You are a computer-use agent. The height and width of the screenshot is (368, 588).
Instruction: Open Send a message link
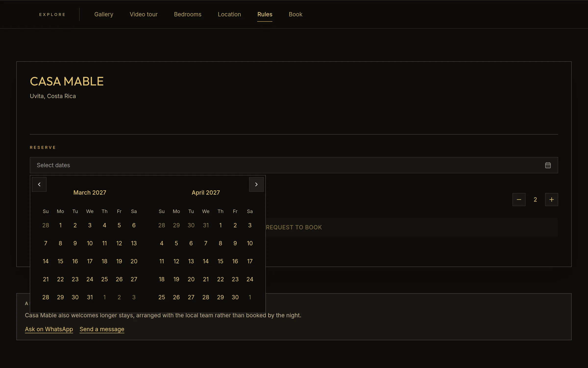coord(102,329)
